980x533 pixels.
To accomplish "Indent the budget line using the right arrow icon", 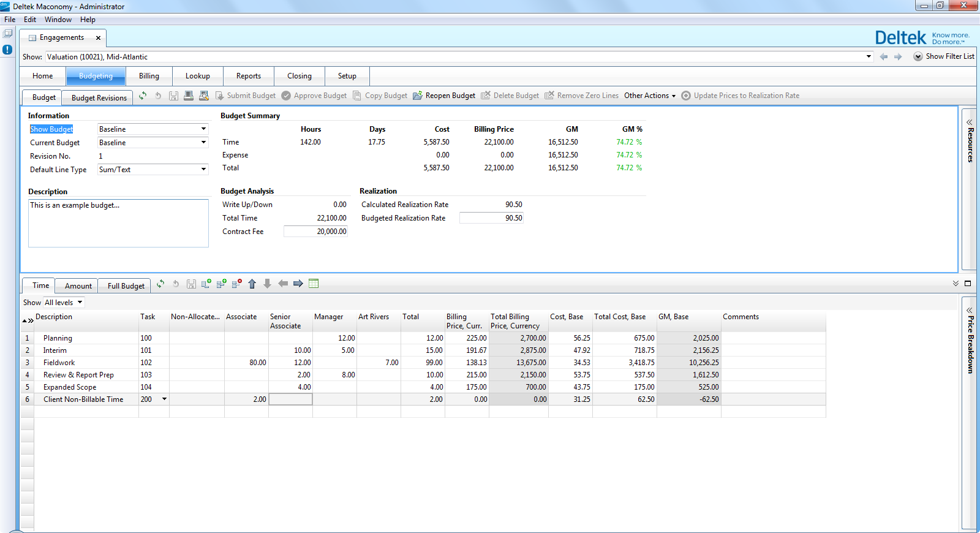I will click(x=298, y=284).
